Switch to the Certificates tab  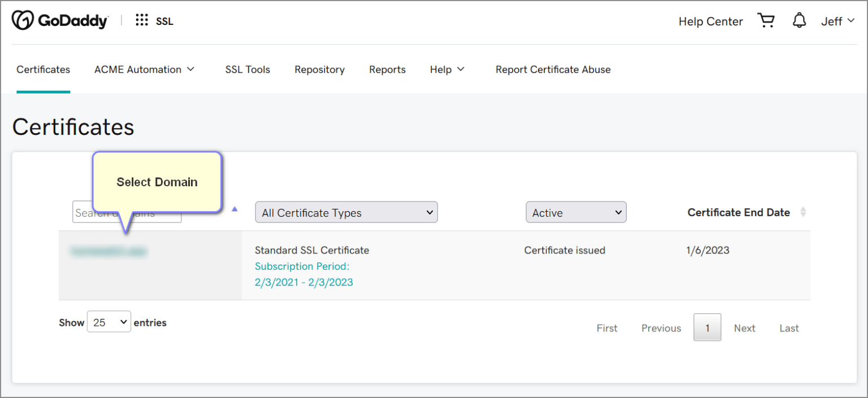click(x=43, y=69)
